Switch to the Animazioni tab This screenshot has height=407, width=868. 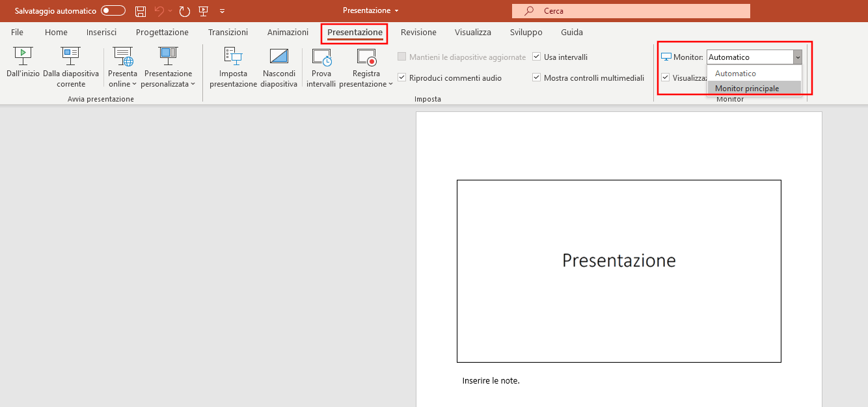coord(288,33)
